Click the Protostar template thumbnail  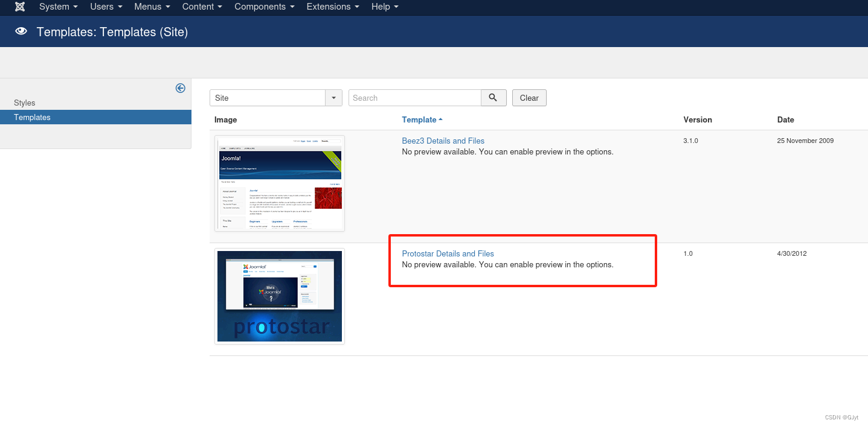(x=280, y=296)
